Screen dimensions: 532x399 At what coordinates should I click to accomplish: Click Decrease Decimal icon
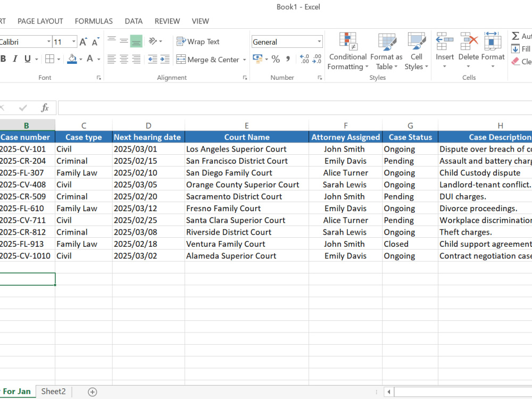[317, 59]
